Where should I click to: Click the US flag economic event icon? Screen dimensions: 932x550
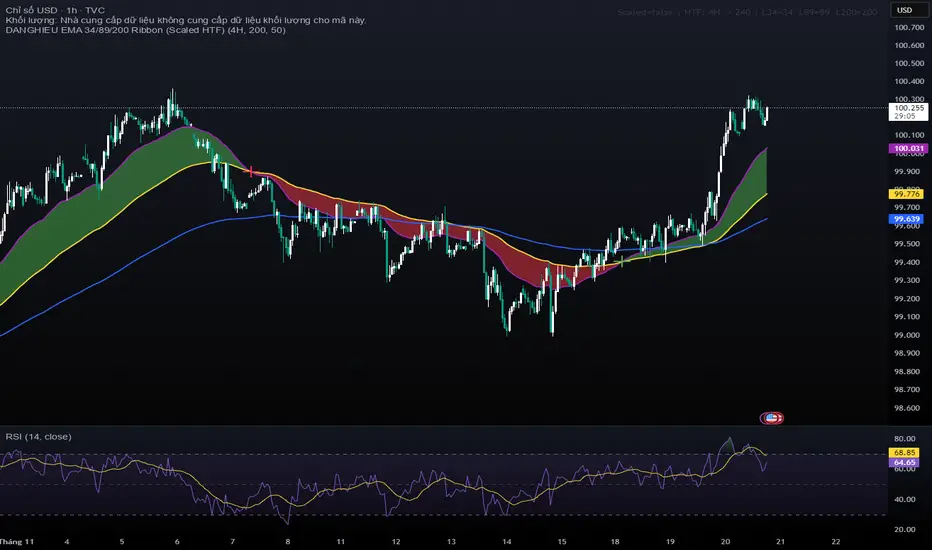click(x=772, y=417)
